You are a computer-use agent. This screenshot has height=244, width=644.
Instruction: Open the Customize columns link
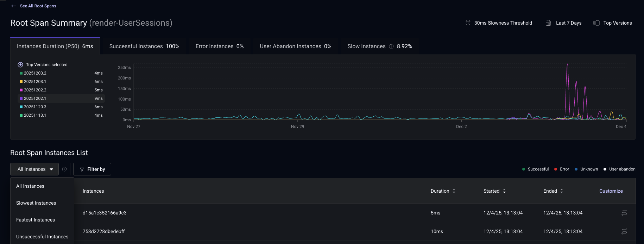[x=611, y=191]
